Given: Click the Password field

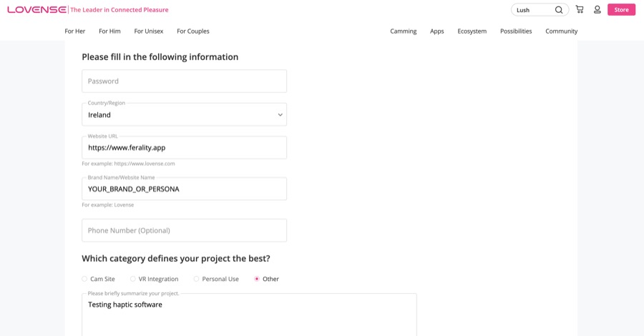Looking at the screenshot, I should point(184,81).
